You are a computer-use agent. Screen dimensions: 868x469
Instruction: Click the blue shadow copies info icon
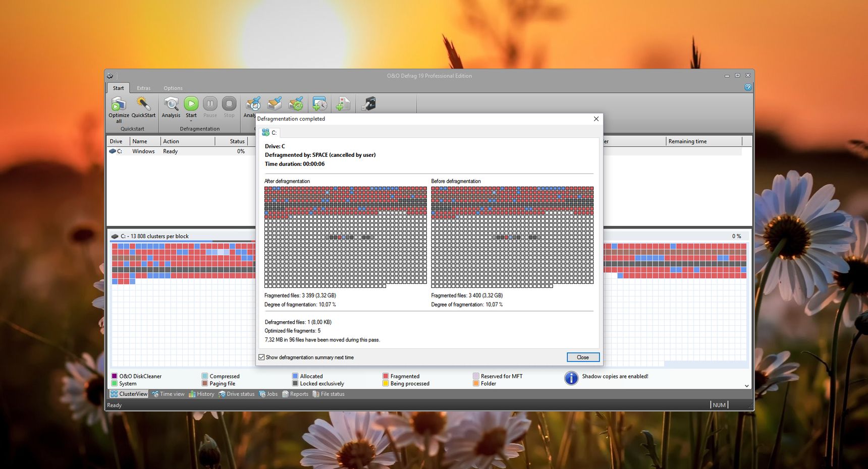(571, 378)
